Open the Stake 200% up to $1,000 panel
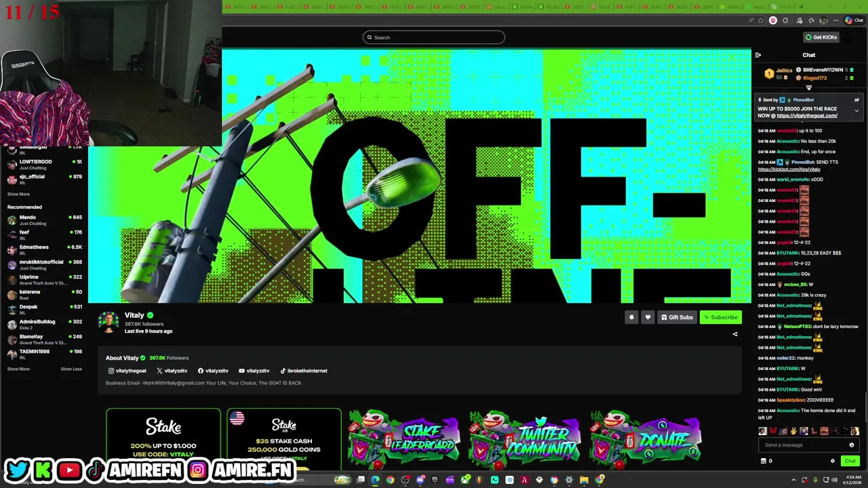Image resolution: width=868 pixels, height=488 pixels. [163, 439]
